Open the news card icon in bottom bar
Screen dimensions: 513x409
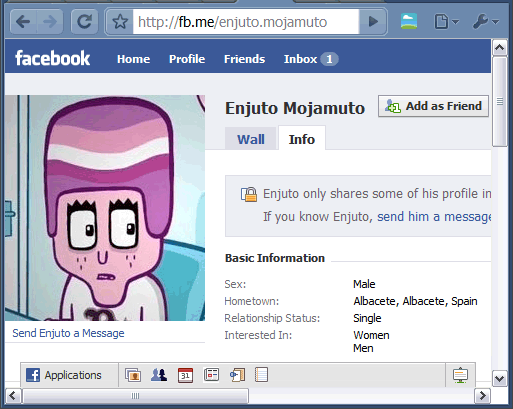click(x=211, y=375)
